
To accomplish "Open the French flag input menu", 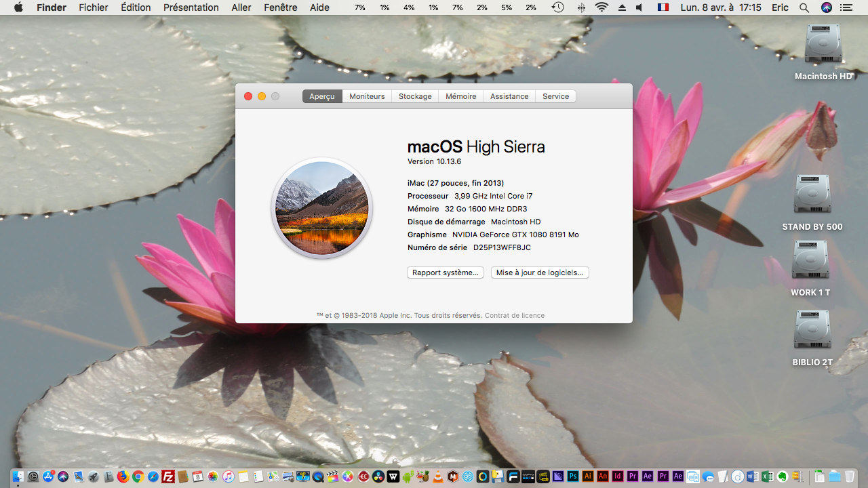I will click(x=663, y=7).
